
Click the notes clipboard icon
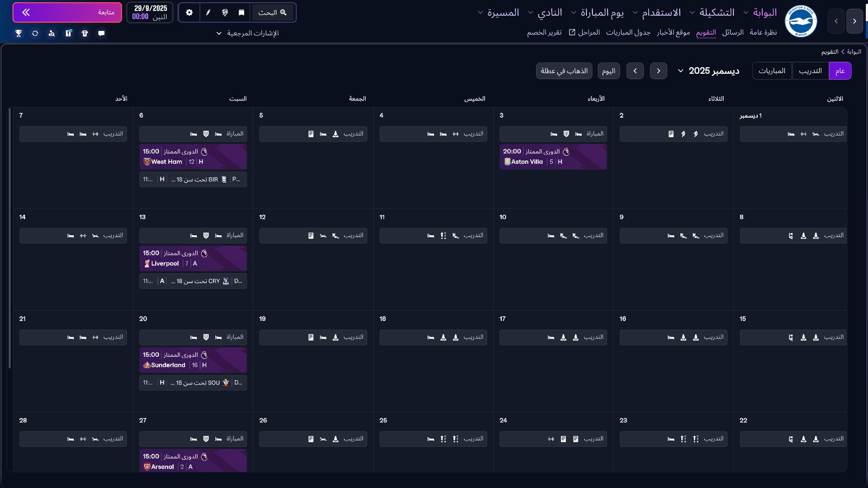[68, 33]
